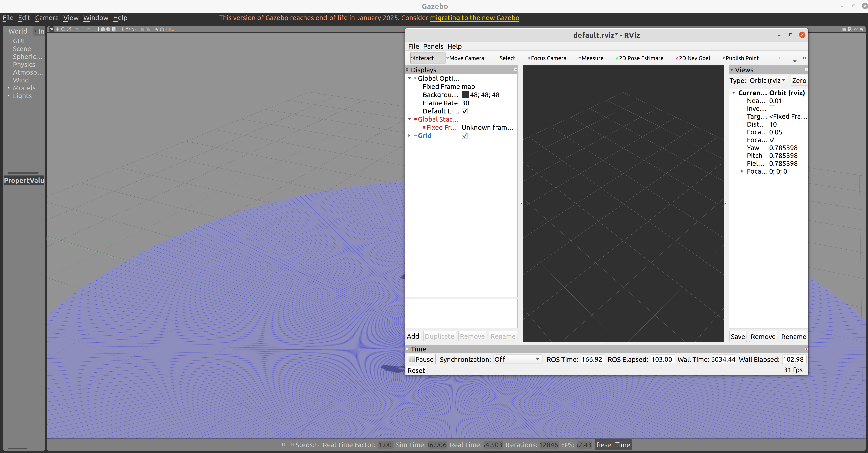This screenshot has height=453, width=868.
Task: Click the Background color swatch
Action: tap(465, 95)
